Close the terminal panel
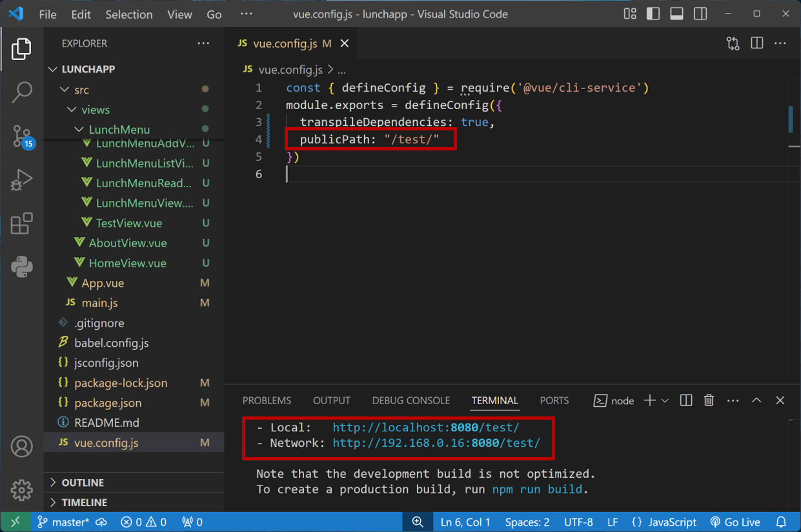This screenshot has height=532, width=801. pyautogui.click(x=780, y=401)
